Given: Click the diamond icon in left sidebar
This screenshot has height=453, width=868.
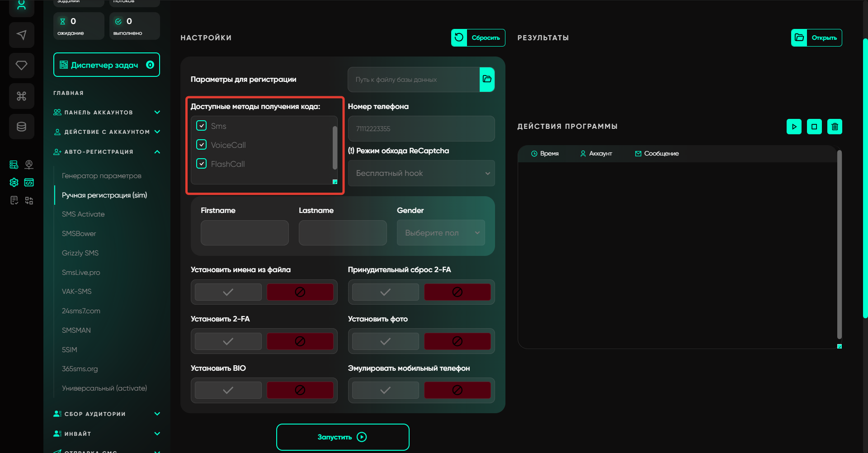Looking at the screenshot, I should (21, 66).
